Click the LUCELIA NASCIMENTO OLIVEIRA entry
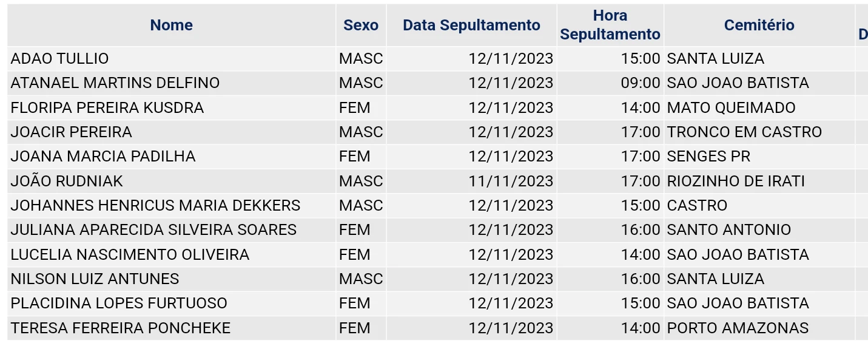Screen dimensions: 868x346 [130, 254]
